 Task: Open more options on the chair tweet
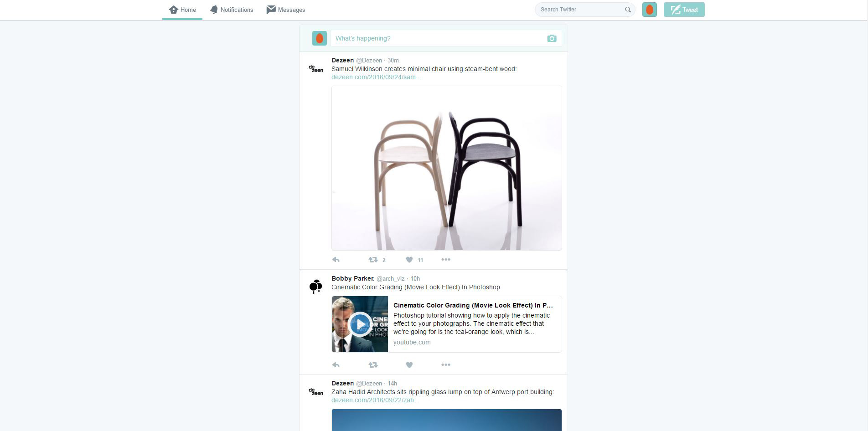pyautogui.click(x=446, y=260)
